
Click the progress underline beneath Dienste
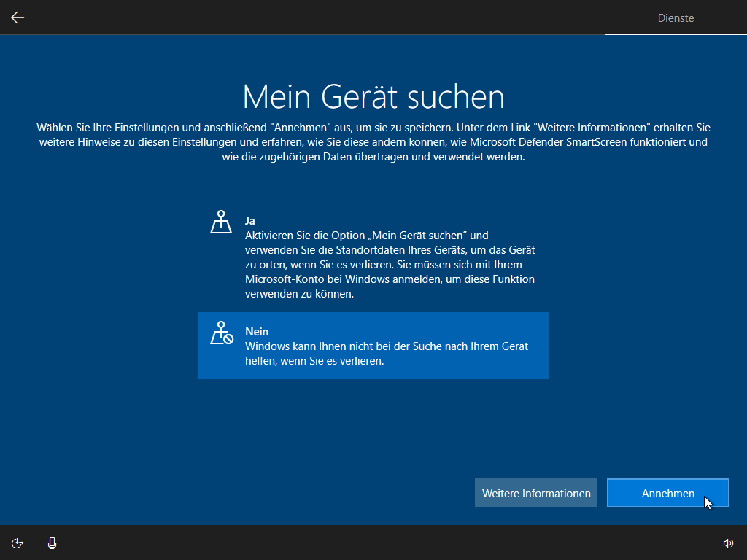point(676,34)
